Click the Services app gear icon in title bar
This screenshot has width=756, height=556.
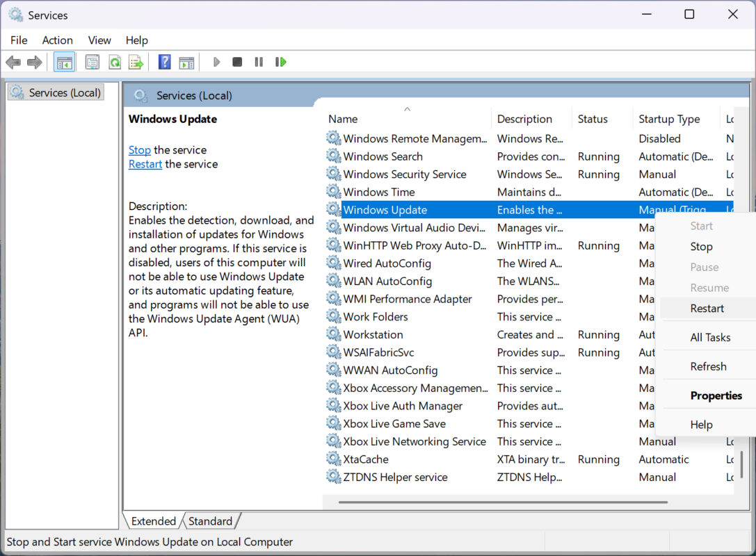[15, 15]
